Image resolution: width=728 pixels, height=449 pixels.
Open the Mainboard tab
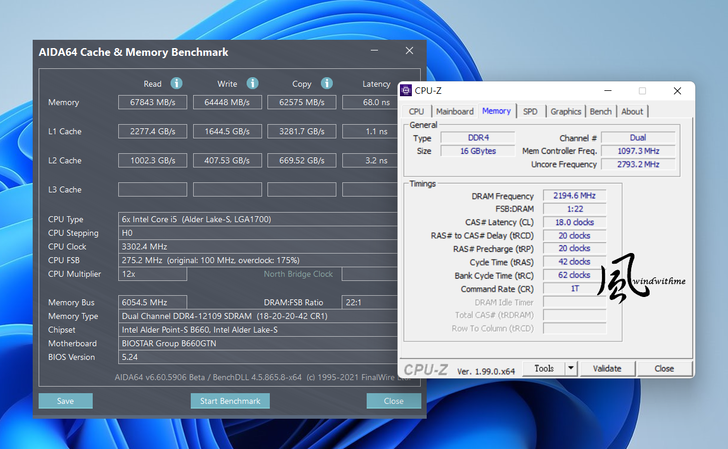click(454, 111)
